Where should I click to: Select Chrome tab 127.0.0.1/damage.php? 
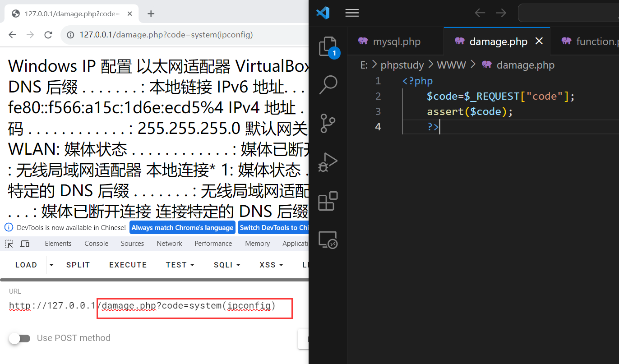coord(72,14)
